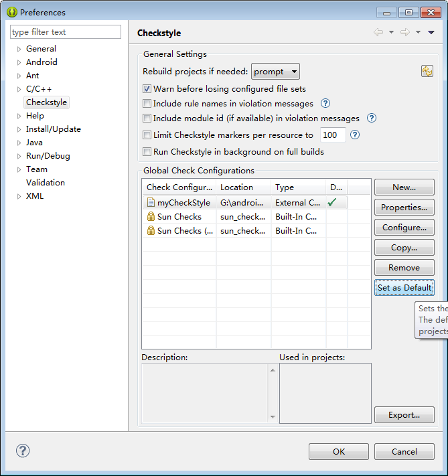Sort by the Location column header
Screen dimensions: 448x476
[x=243, y=187]
